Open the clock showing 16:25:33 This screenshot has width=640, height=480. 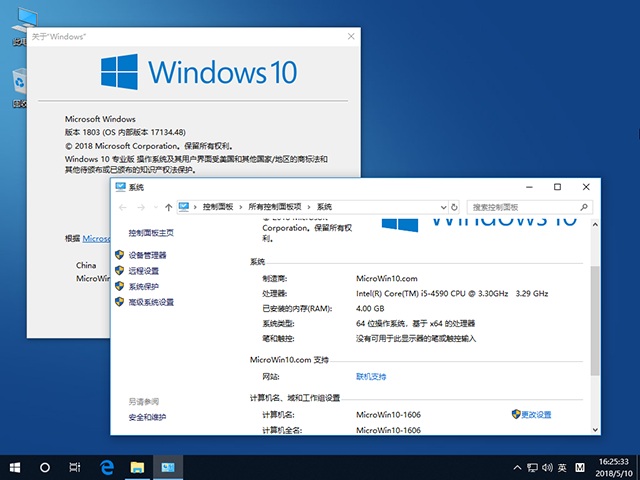coord(613,461)
